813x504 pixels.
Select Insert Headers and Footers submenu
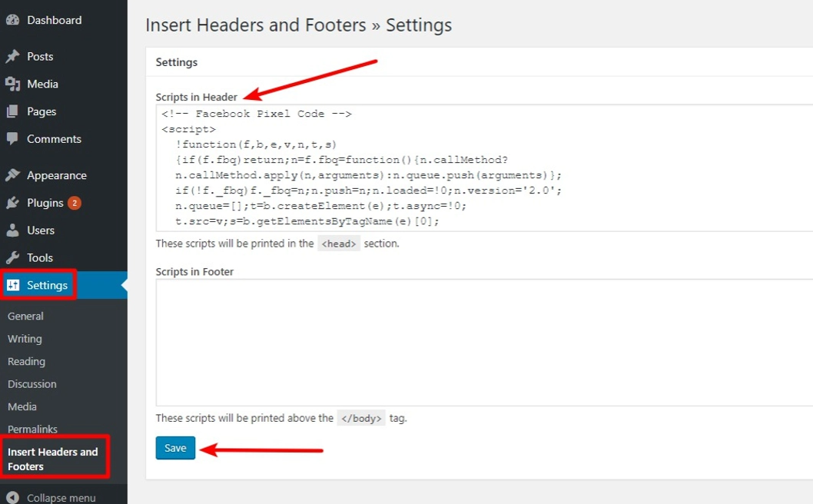tap(52, 459)
